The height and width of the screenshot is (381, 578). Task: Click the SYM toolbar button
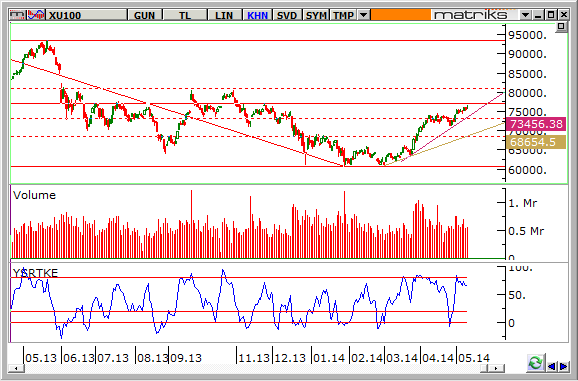point(316,15)
